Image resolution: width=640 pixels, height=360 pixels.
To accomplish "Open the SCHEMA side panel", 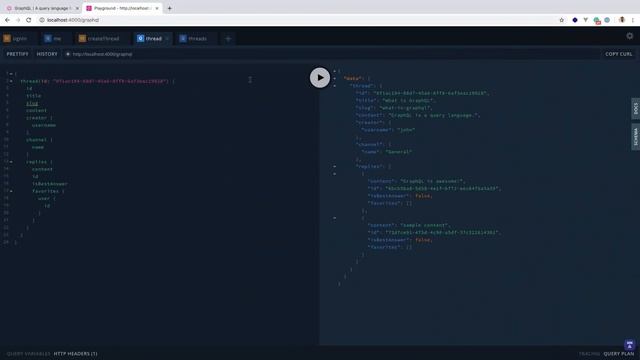I will 636,137.
